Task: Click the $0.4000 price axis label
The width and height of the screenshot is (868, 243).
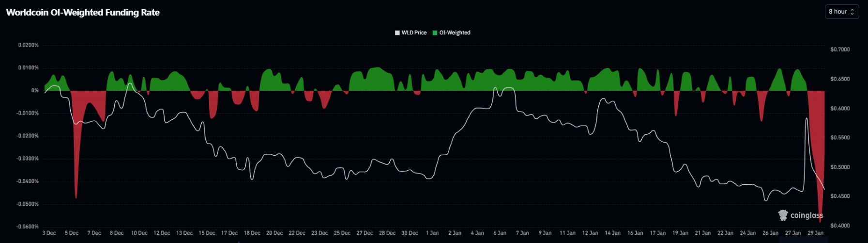Action: 840,226
